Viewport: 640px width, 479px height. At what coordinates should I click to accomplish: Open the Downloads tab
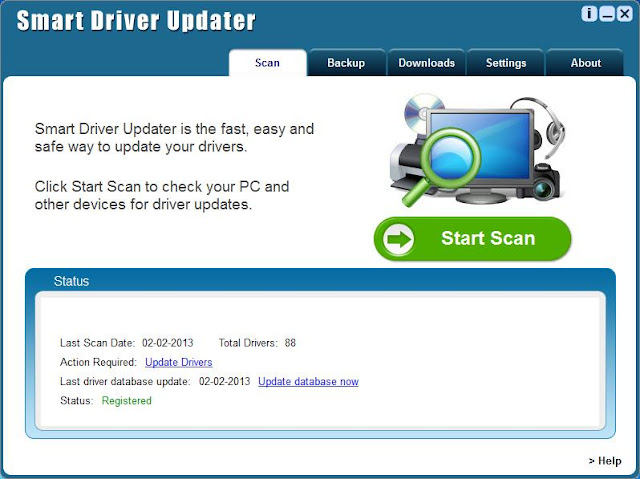(x=427, y=63)
